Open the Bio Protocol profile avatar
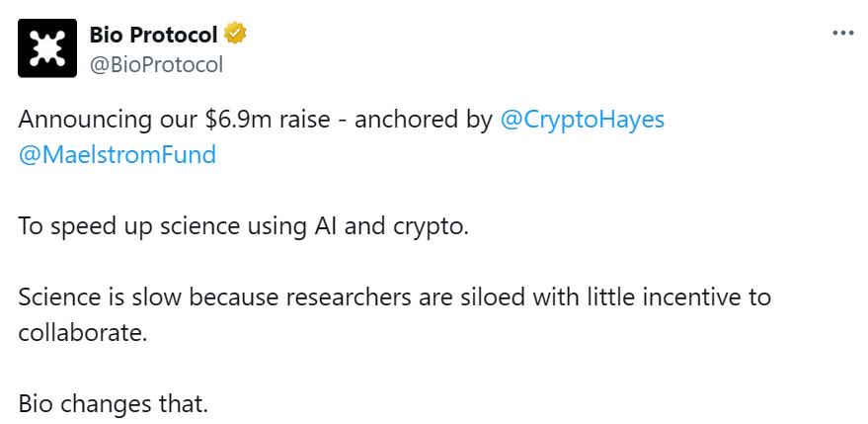This screenshot has height=424, width=868. tap(48, 48)
